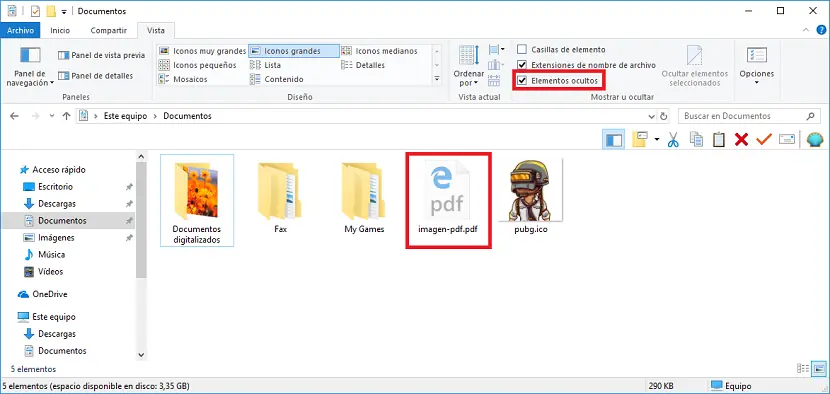Go up one folder level arrow
The width and height of the screenshot is (830, 394).
(x=66, y=116)
